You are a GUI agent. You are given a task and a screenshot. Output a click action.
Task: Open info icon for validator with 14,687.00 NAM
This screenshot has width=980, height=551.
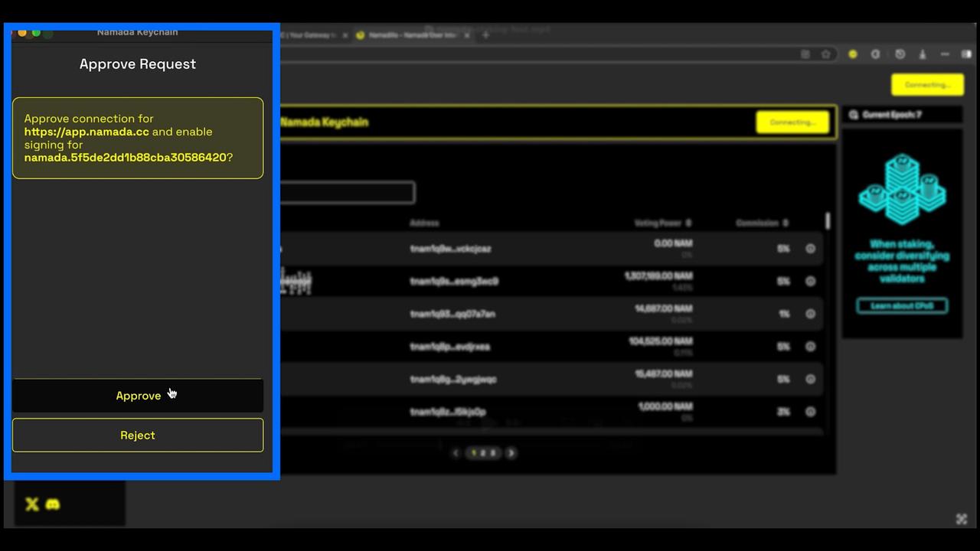[x=810, y=314]
